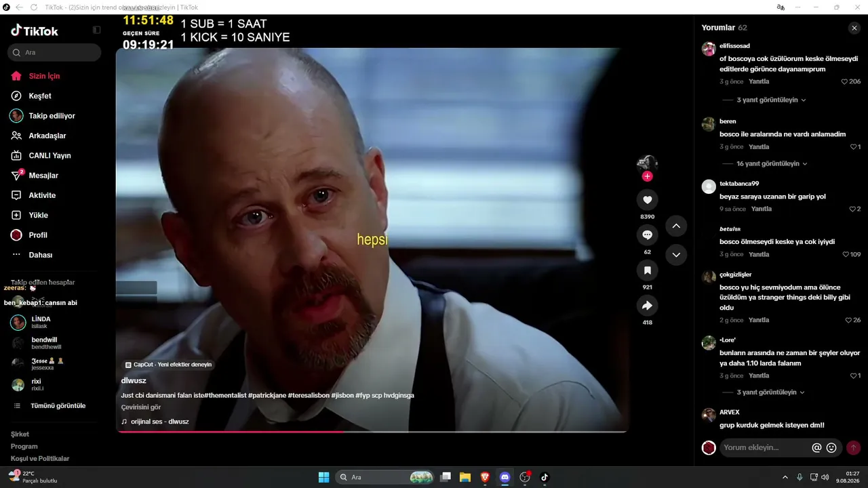
Task: Share the video with the arrow icon
Action: pyautogui.click(x=647, y=306)
